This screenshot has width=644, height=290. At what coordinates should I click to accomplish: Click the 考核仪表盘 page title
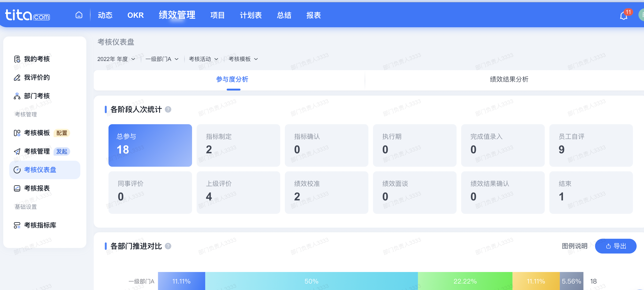[116, 42]
